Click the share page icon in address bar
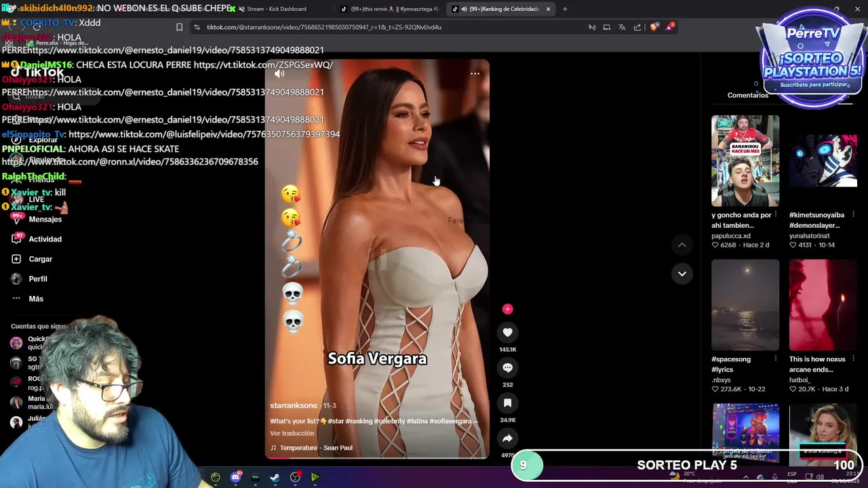 point(637,27)
